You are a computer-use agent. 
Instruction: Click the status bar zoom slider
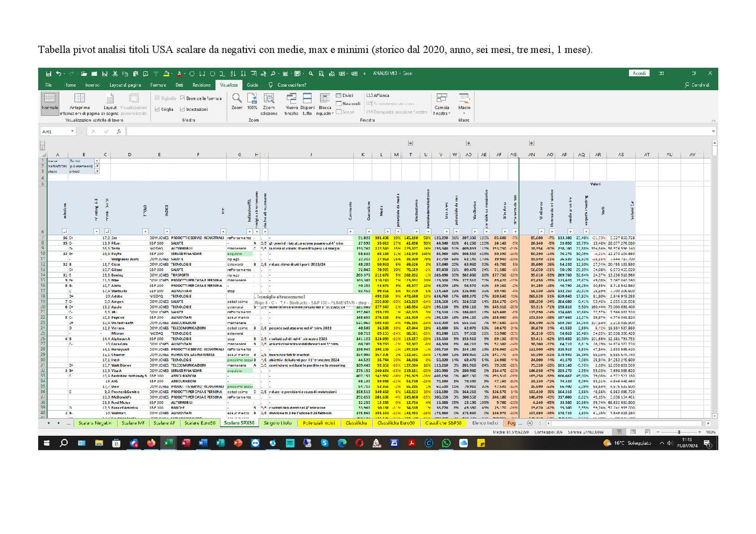[680, 432]
